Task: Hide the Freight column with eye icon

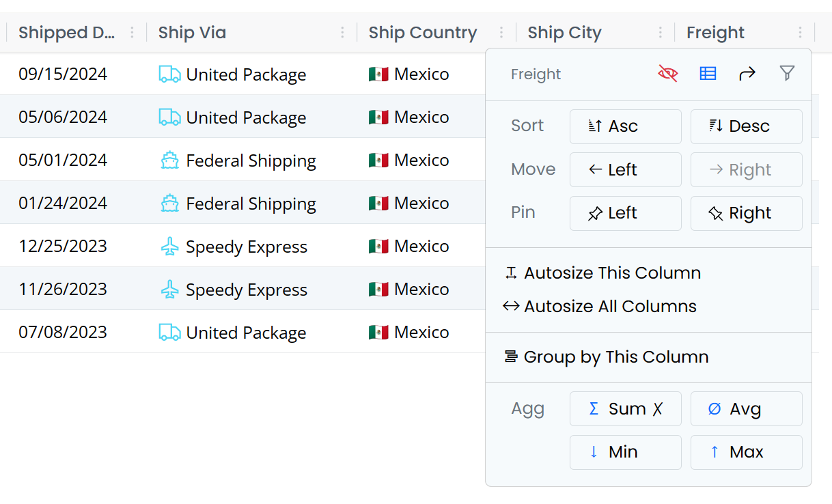Action: 667,74
